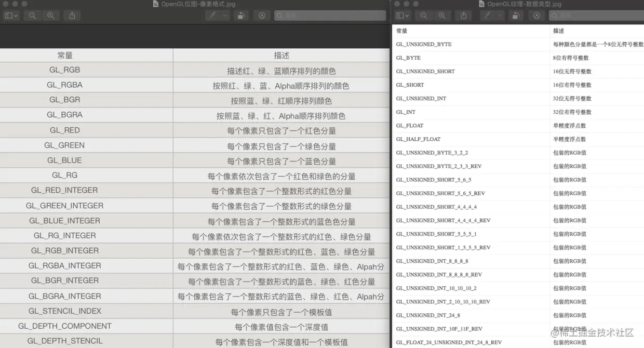644x348 pixels.
Task: Click the GL_RGBA_INTEGER cell
Action: 65,266
